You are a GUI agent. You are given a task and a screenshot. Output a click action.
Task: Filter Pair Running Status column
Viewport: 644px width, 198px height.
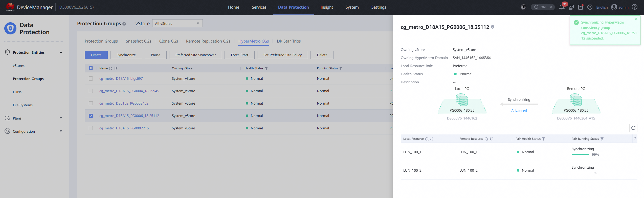tap(602, 139)
